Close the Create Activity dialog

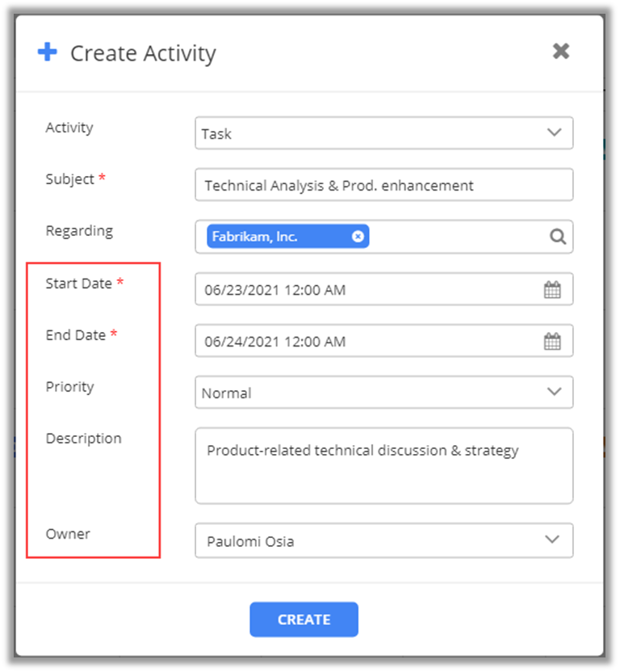pos(561,52)
